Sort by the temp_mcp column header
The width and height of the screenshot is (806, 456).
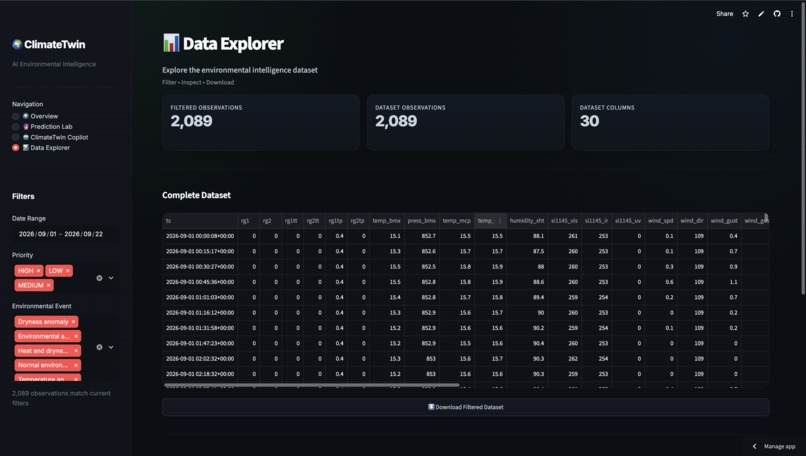(x=456, y=221)
